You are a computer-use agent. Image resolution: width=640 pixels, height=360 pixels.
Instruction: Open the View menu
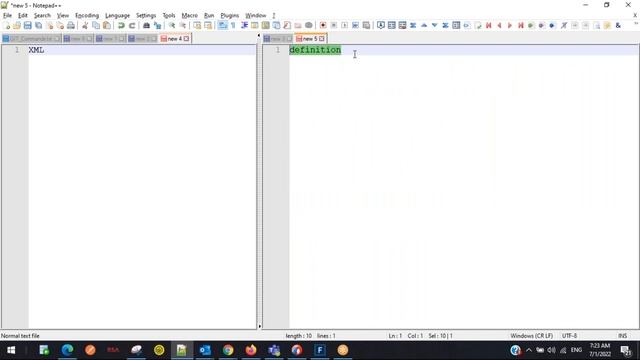click(62, 15)
